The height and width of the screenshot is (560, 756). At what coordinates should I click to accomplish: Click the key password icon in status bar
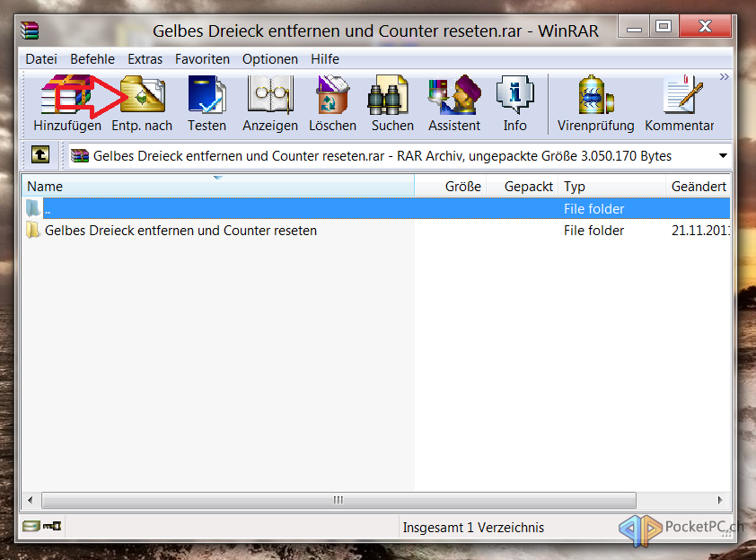coord(52,526)
